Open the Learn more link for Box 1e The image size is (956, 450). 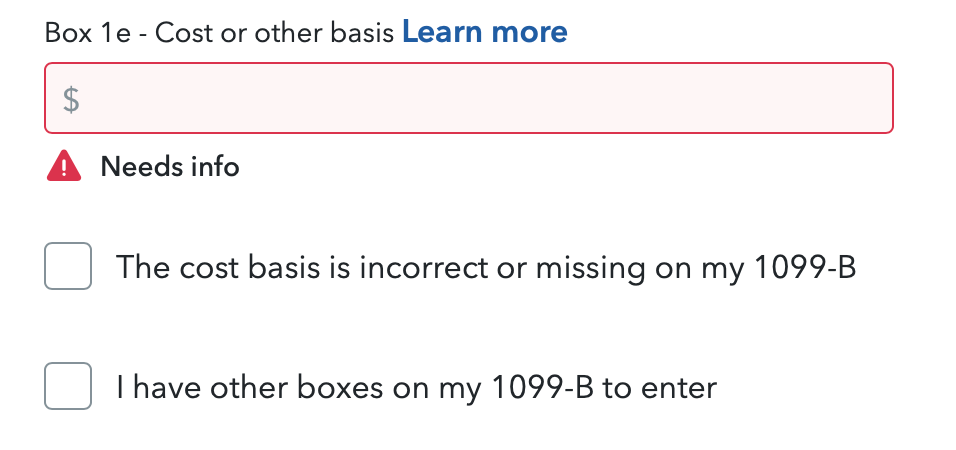click(x=485, y=32)
